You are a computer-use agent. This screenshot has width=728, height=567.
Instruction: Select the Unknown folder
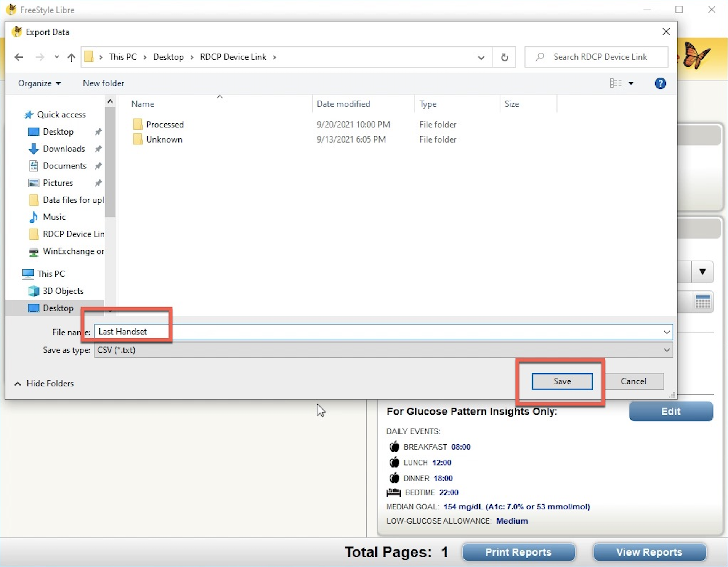[158, 139]
